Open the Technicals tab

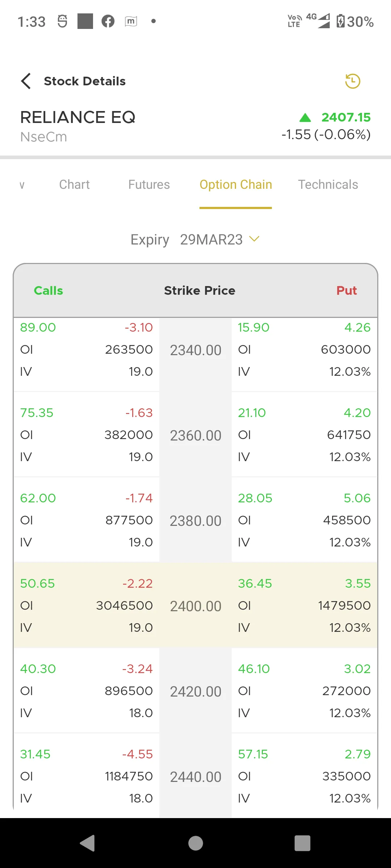click(328, 184)
